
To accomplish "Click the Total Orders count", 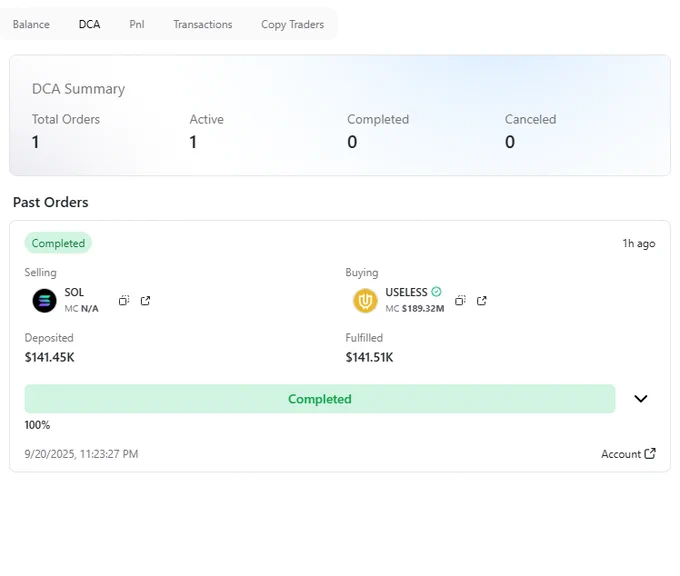I will coord(36,142).
